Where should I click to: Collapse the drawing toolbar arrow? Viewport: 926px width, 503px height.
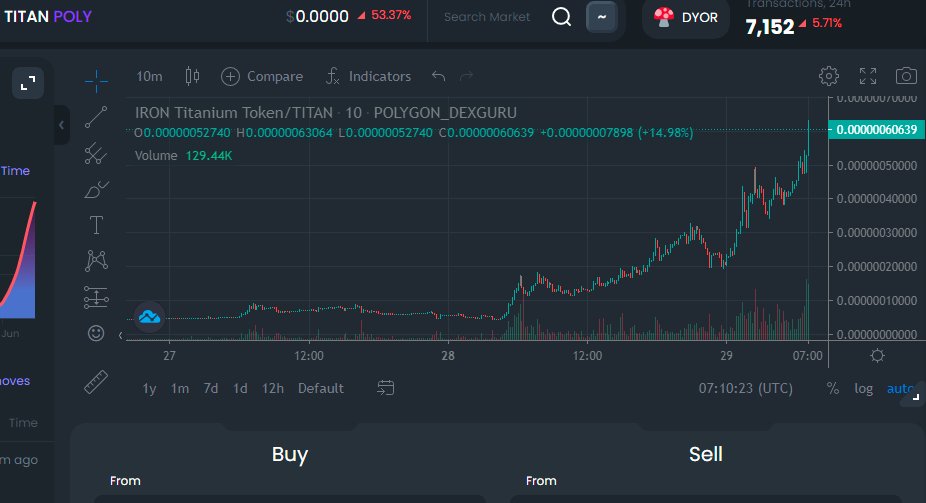120,335
